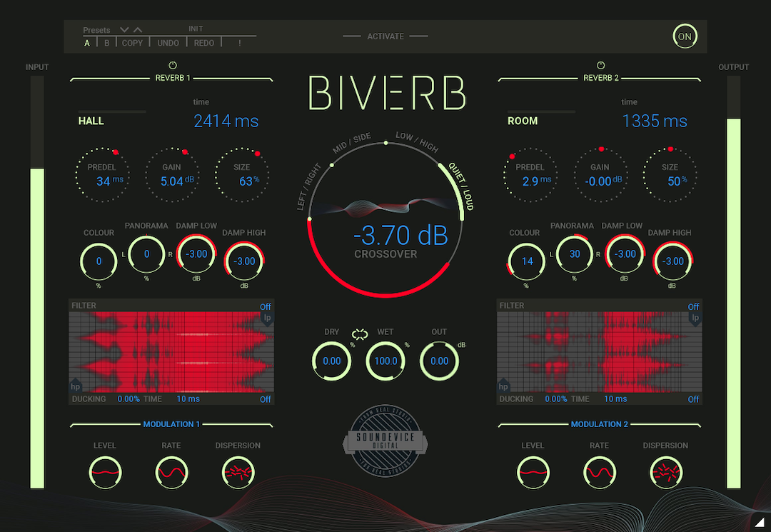Click the lp marker in Reverb 2 filter
The image size is (771, 532).
pos(695,318)
